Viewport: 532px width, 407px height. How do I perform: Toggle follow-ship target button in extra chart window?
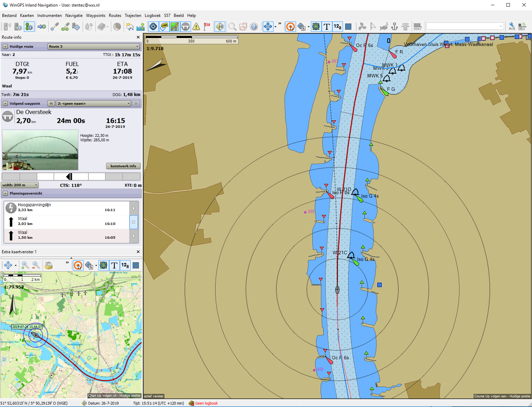(78, 265)
